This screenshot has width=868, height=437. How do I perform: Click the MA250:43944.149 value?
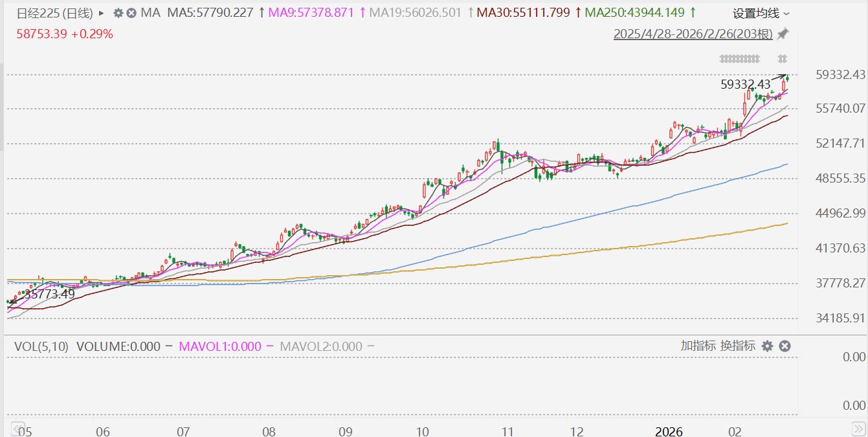(634, 13)
